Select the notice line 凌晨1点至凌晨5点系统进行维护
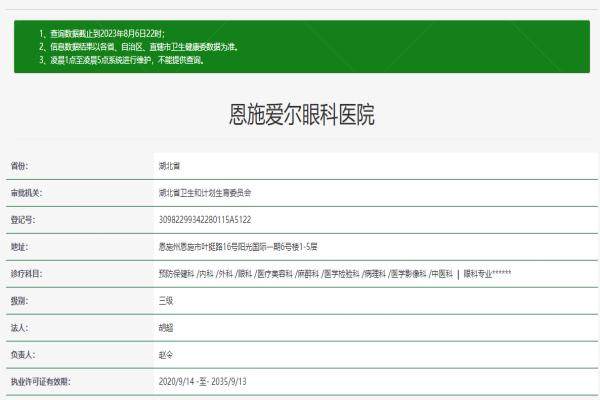This screenshot has height=400, width=600. pyautogui.click(x=122, y=60)
